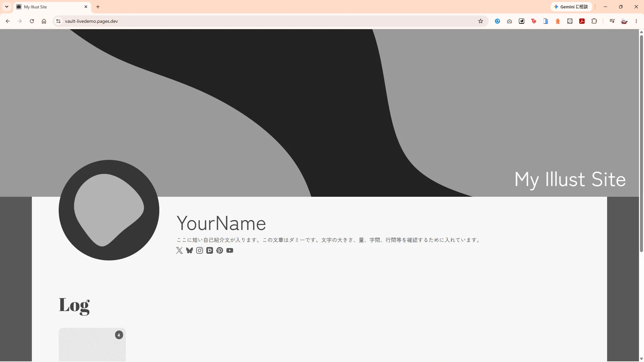
Task: Open the Bluesky butterfly social icon
Action: [190, 250]
